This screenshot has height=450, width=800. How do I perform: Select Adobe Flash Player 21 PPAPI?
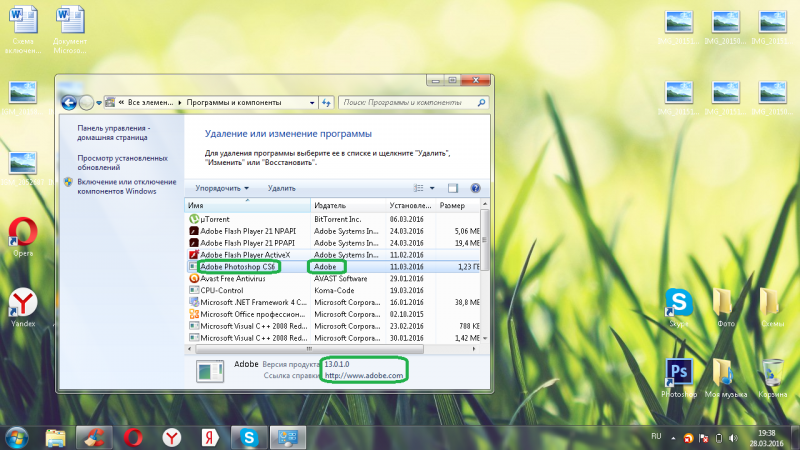pyautogui.click(x=332, y=243)
